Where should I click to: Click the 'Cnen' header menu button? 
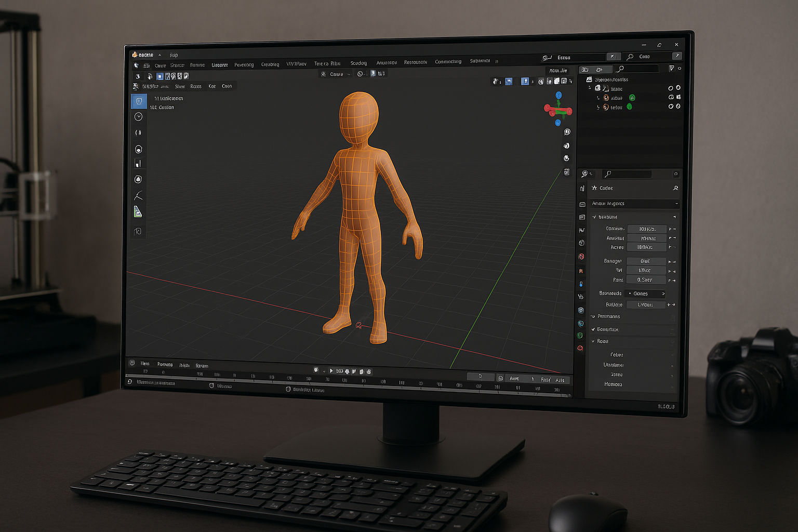click(x=227, y=86)
